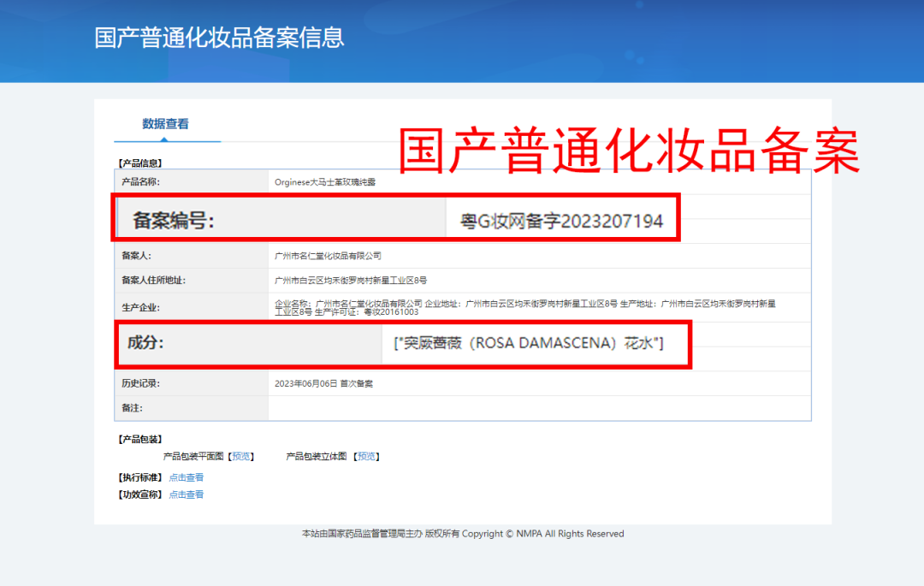
Task: Click the NMPA copyright footer text
Action: pos(463,534)
